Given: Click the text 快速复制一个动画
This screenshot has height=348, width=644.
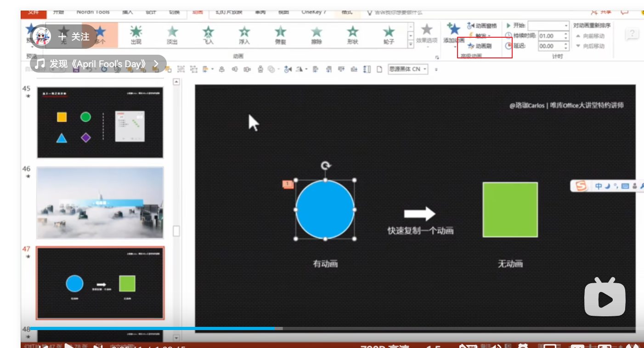Looking at the screenshot, I should pyautogui.click(x=420, y=230).
